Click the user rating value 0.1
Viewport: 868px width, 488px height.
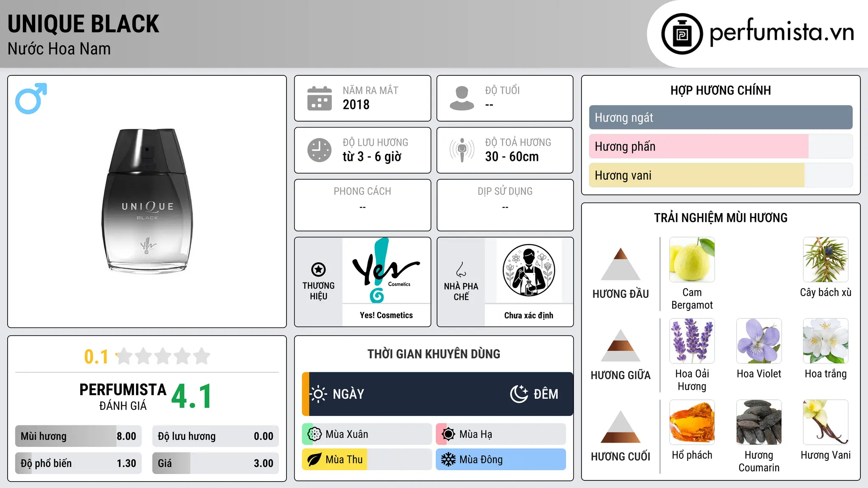[x=96, y=357]
